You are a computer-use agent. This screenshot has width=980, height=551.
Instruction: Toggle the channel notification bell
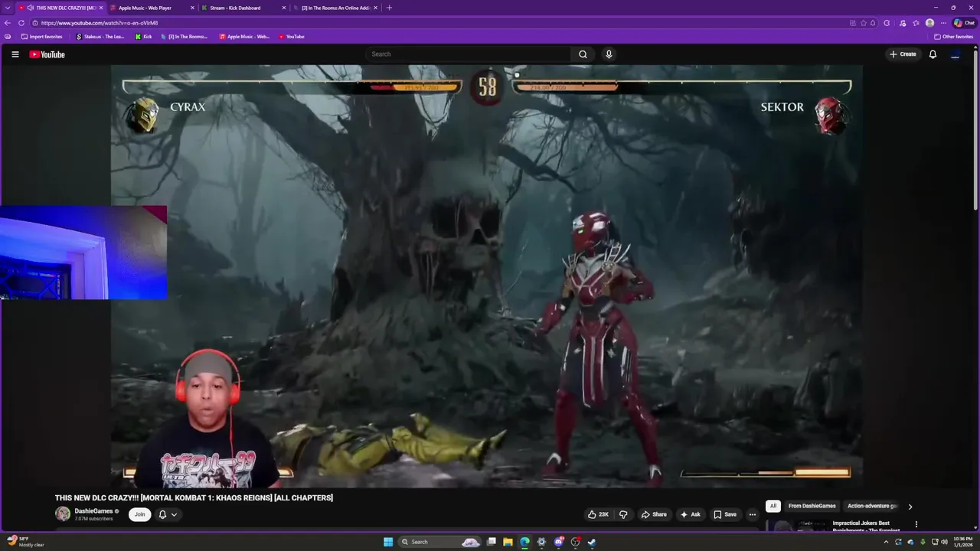pyautogui.click(x=162, y=514)
